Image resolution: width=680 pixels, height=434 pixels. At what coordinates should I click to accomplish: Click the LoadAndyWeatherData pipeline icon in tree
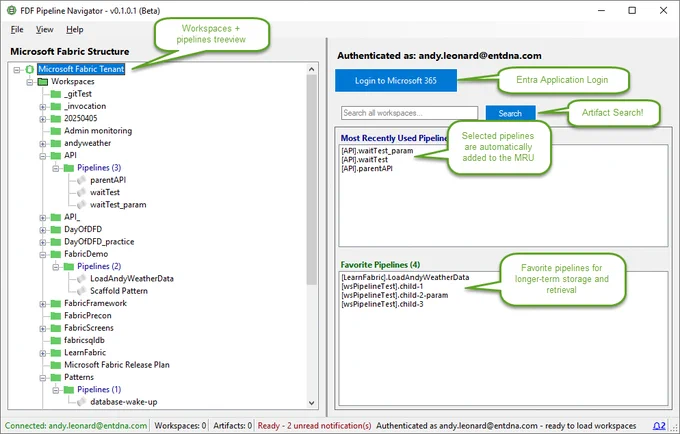click(x=82, y=278)
